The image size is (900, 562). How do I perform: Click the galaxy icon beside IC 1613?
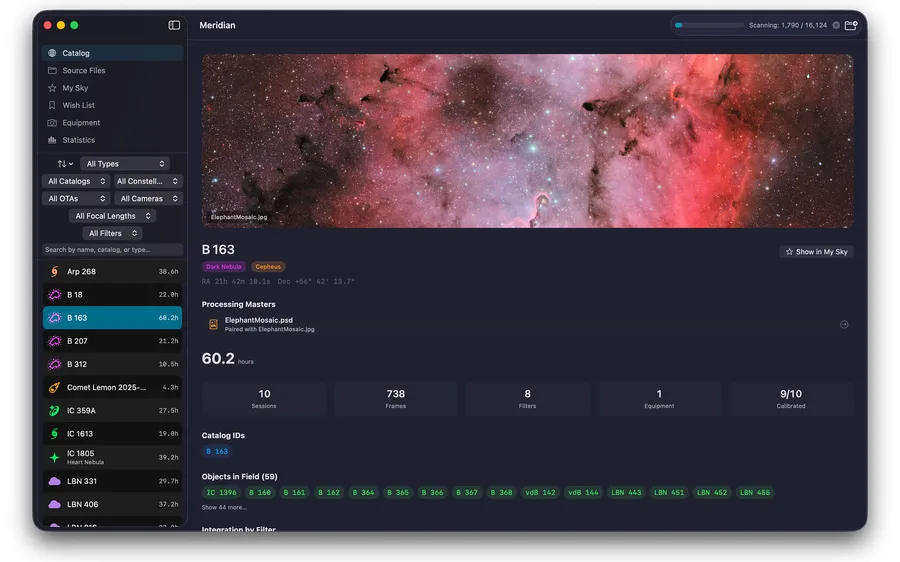point(55,434)
